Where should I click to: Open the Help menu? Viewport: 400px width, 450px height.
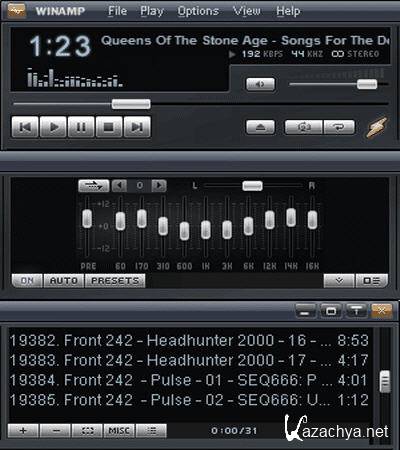[288, 11]
